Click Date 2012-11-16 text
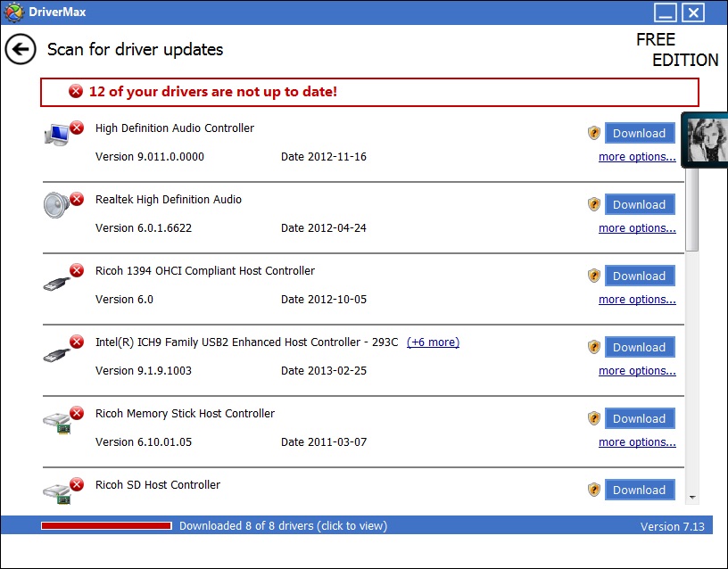 click(x=324, y=157)
